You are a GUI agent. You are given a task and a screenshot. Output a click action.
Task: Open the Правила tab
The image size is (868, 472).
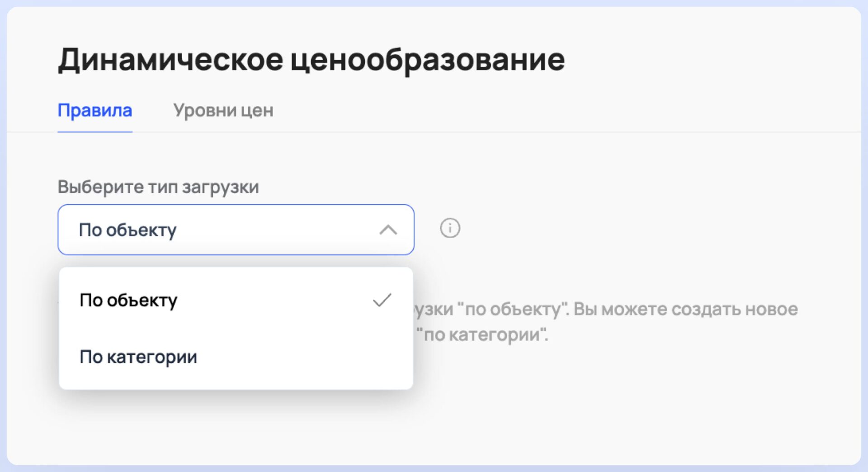(95, 110)
